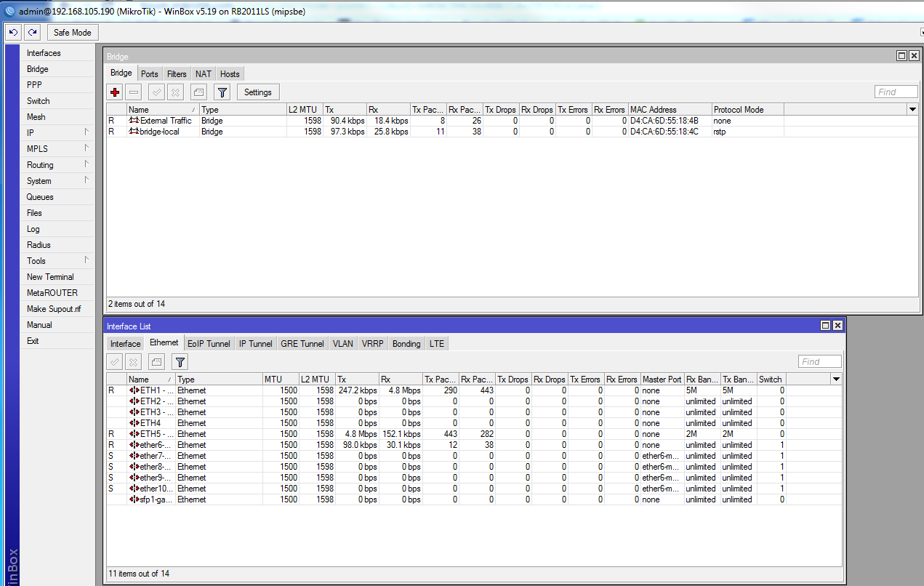
Task: Open Bridge Settings button
Action: 258,92
